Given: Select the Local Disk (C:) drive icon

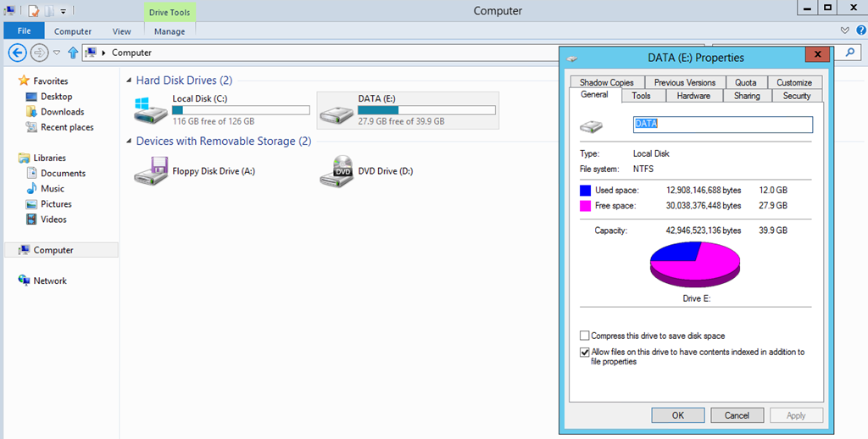Looking at the screenshot, I should [x=150, y=110].
